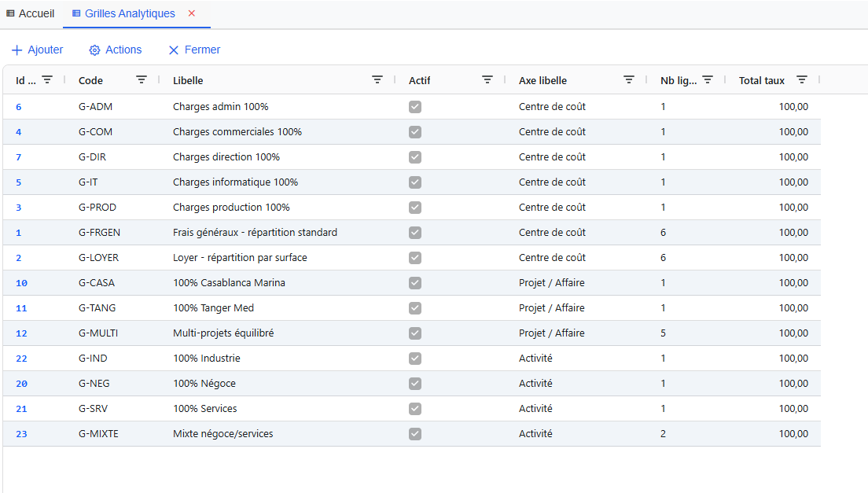This screenshot has height=493, width=868.
Task: Uncheck Actif on the G-CASA row
Action: point(415,283)
